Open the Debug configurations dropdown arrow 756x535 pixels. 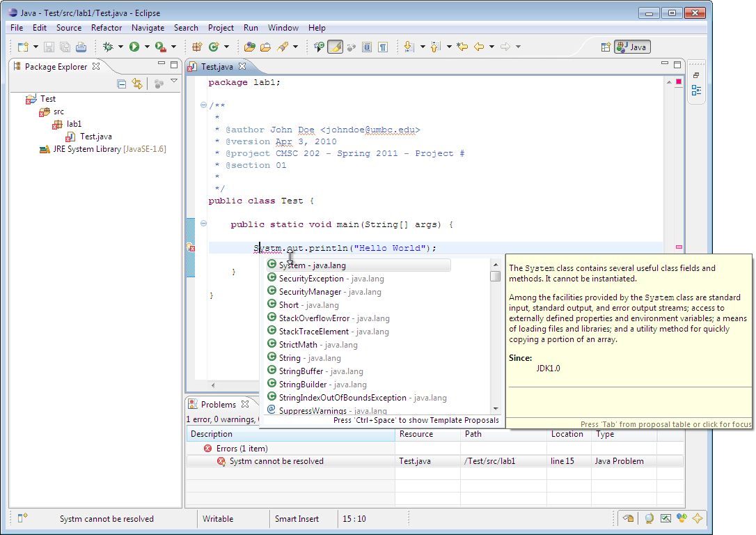click(x=120, y=47)
